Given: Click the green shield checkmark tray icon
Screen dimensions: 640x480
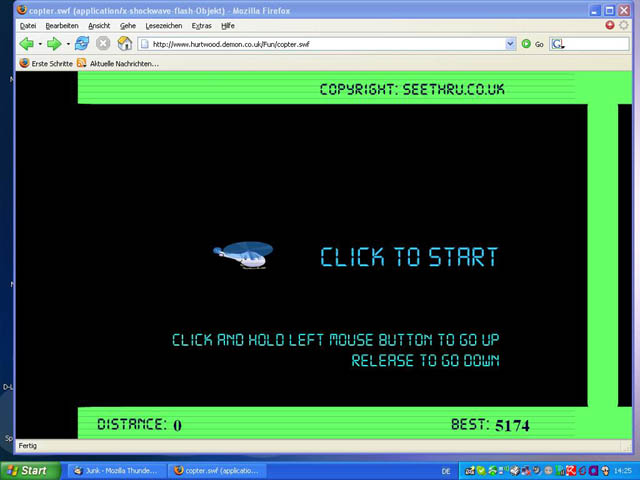Looking at the screenshot, I should 481,471.
